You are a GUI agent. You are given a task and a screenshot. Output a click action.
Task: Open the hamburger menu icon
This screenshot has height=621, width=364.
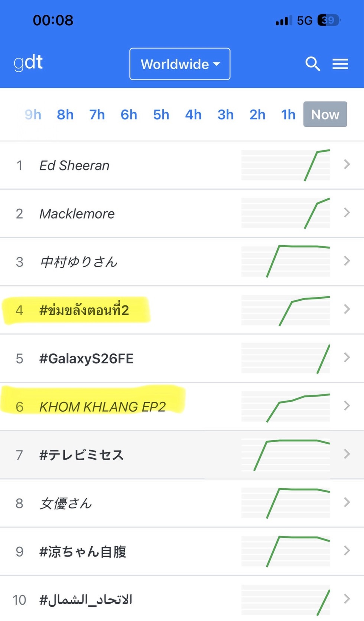340,64
